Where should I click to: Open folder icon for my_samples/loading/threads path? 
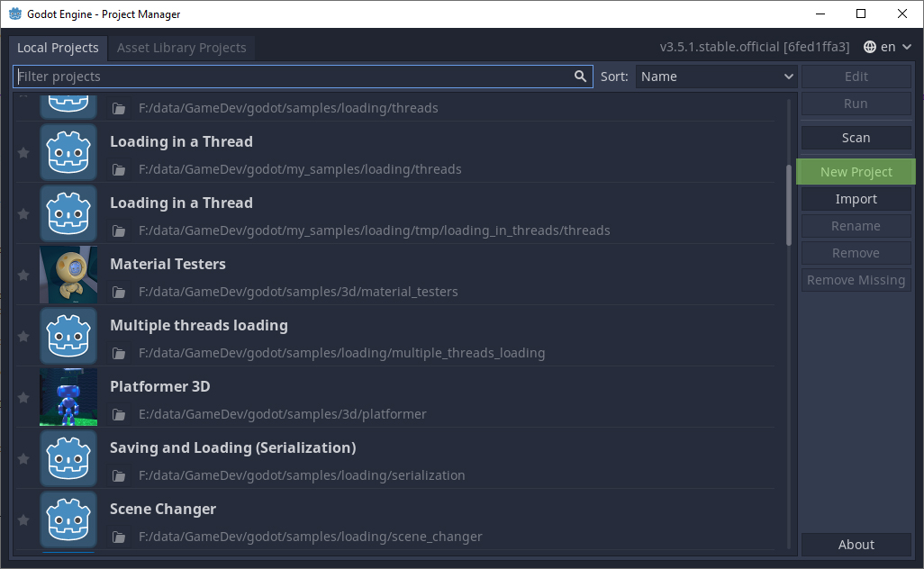click(x=119, y=169)
